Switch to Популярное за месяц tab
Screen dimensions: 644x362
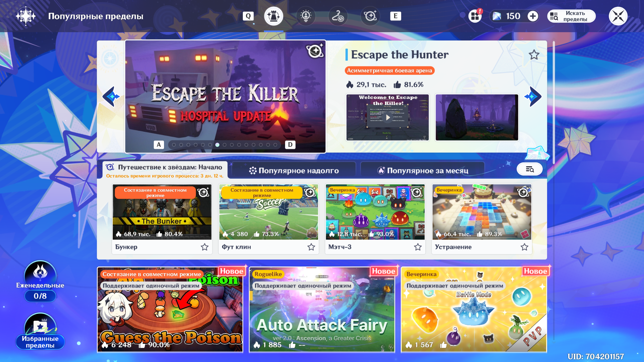423,171
